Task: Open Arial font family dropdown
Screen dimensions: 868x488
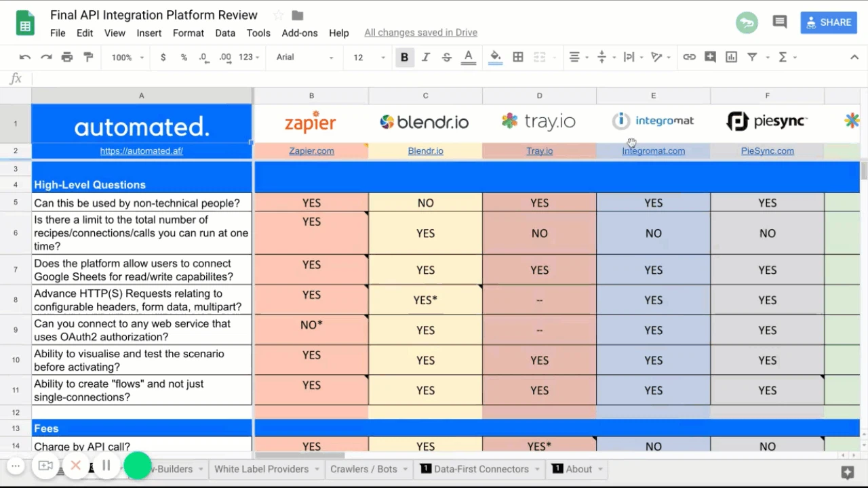Action: (x=304, y=58)
